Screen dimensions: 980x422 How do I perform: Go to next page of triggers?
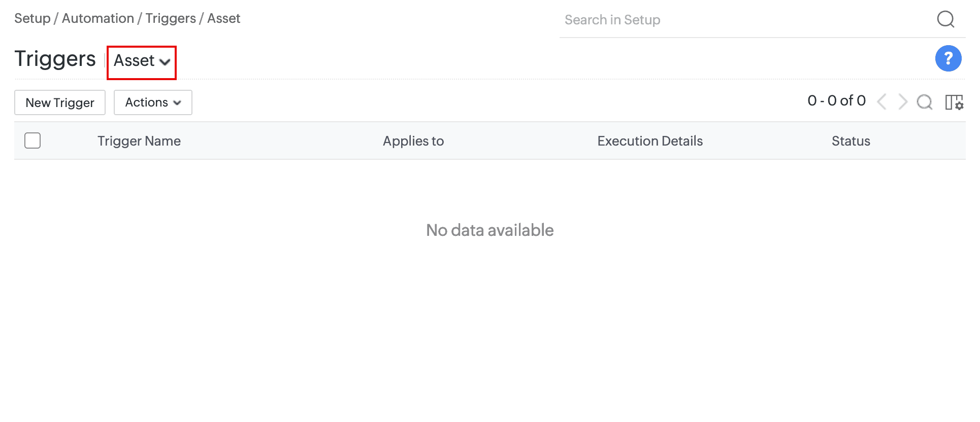[903, 101]
